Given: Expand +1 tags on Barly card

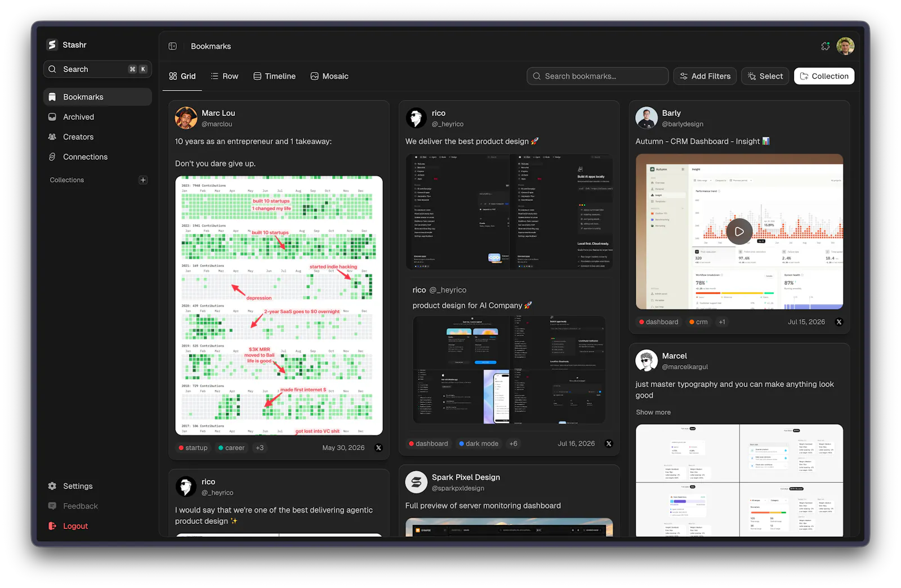Looking at the screenshot, I should click(722, 322).
